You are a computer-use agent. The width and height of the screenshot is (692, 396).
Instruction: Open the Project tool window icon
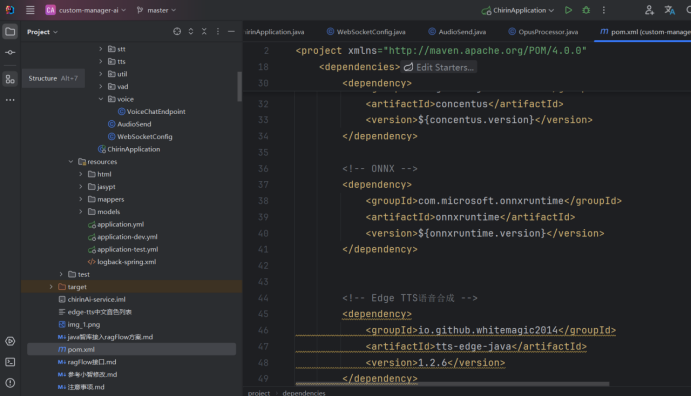click(10, 32)
